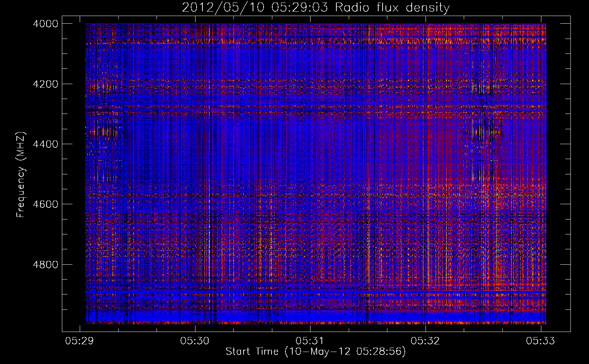The height and width of the screenshot is (364, 589).
Task: Click the 4600 frequency tick label
Action: click(45, 204)
